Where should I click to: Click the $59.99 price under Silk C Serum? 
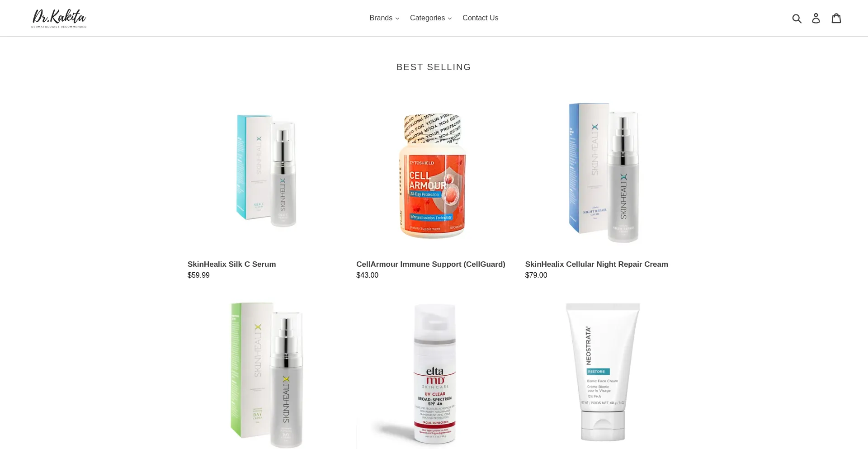pyautogui.click(x=198, y=275)
